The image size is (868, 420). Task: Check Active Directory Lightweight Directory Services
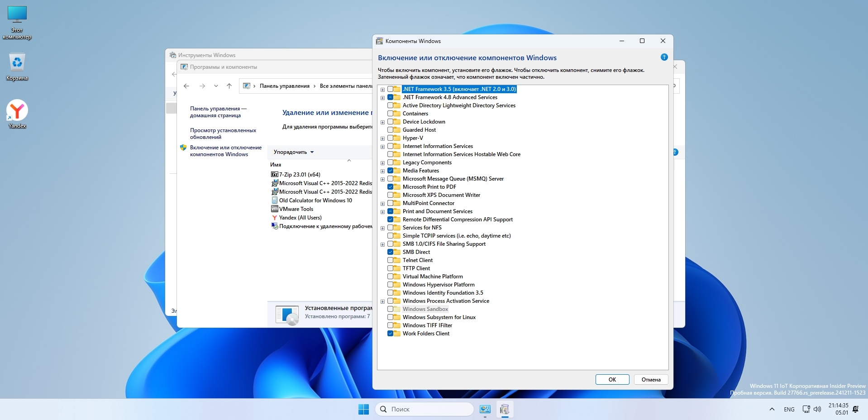pos(390,105)
